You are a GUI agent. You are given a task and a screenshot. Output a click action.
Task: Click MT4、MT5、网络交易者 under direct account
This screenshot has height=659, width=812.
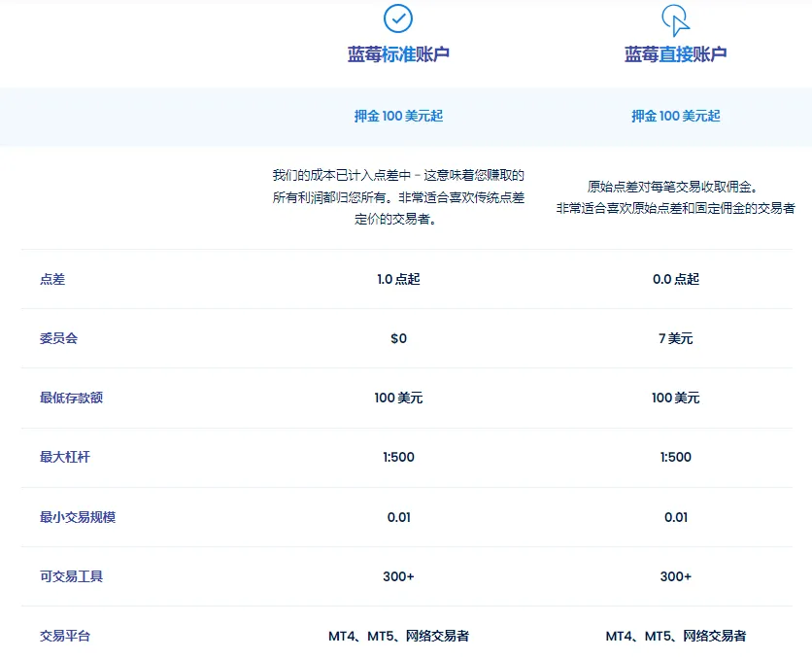tap(675, 636)
